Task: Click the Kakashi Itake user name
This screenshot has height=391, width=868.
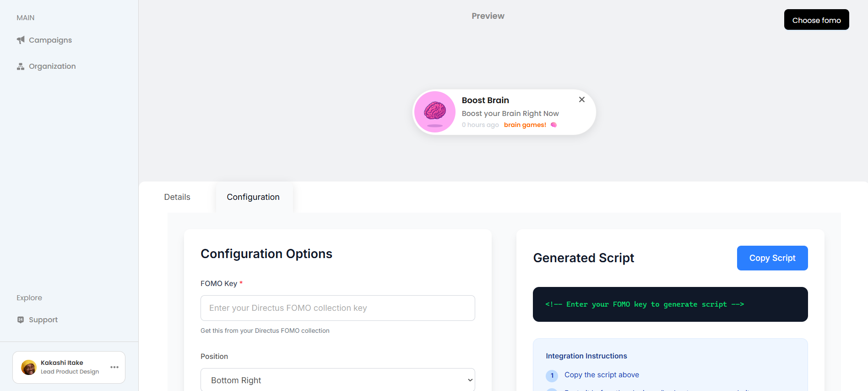Action: pos(62,363)
